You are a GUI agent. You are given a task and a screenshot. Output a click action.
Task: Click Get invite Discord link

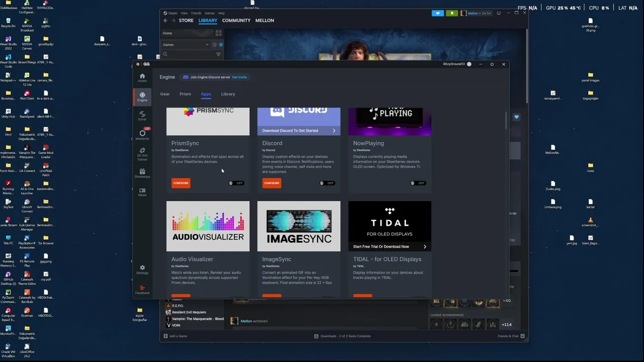pyautogui.click(x=239, y=77)
